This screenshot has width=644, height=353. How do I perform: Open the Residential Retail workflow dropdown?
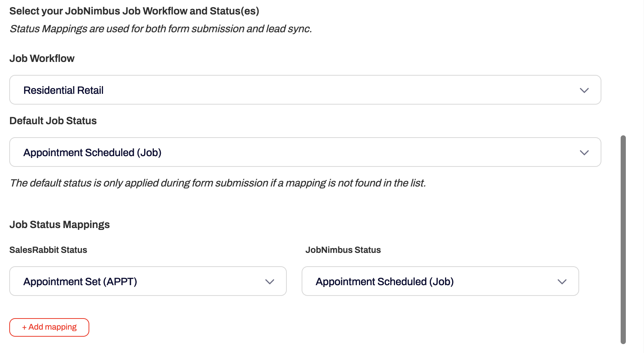coord(305,90)
